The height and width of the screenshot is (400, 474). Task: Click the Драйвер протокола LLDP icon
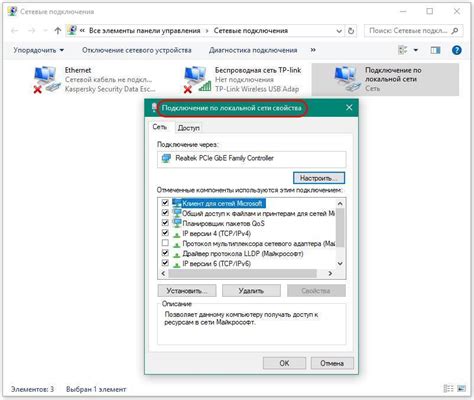pos(177,254)
